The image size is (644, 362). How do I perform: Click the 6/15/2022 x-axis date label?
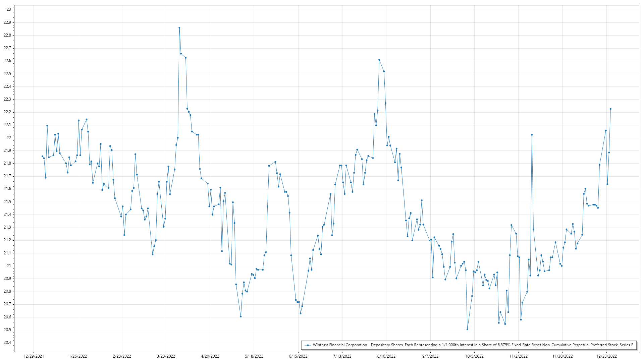298,356
